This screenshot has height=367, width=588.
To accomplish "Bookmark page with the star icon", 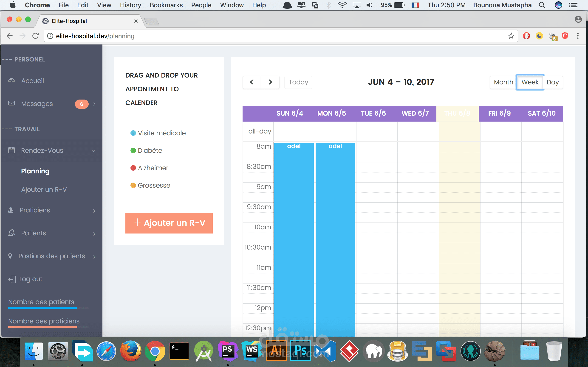I will pyautogui.click(x=511, y=36).
